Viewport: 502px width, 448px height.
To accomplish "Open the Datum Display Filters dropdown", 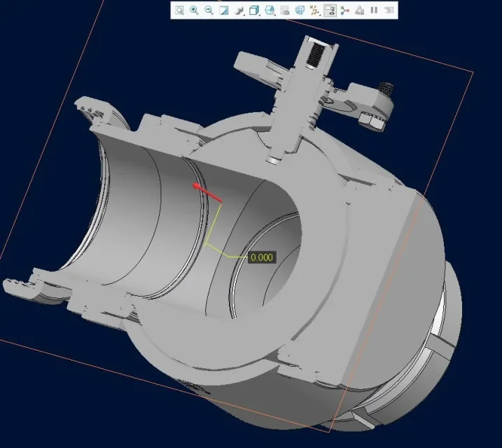I will (314, 10).
